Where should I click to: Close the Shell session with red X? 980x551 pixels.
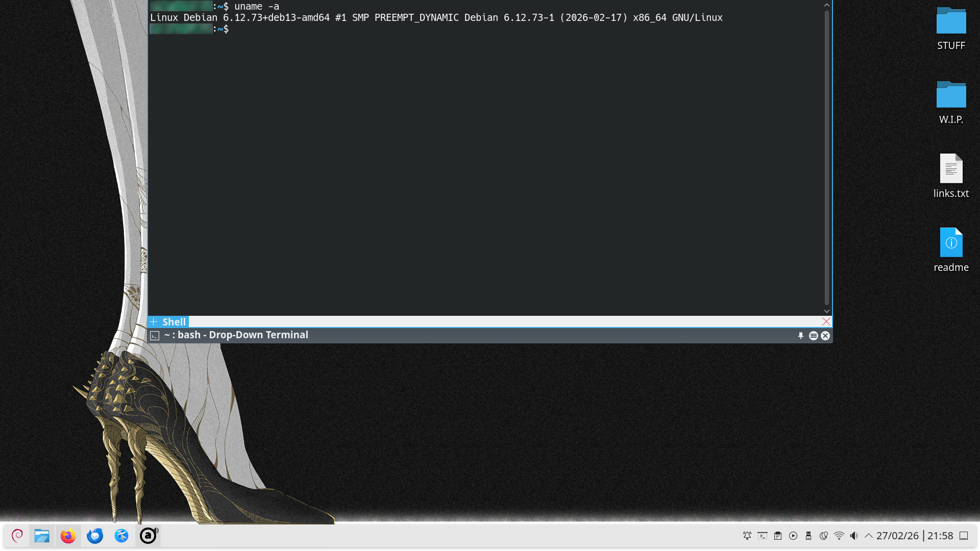point(826,321)
